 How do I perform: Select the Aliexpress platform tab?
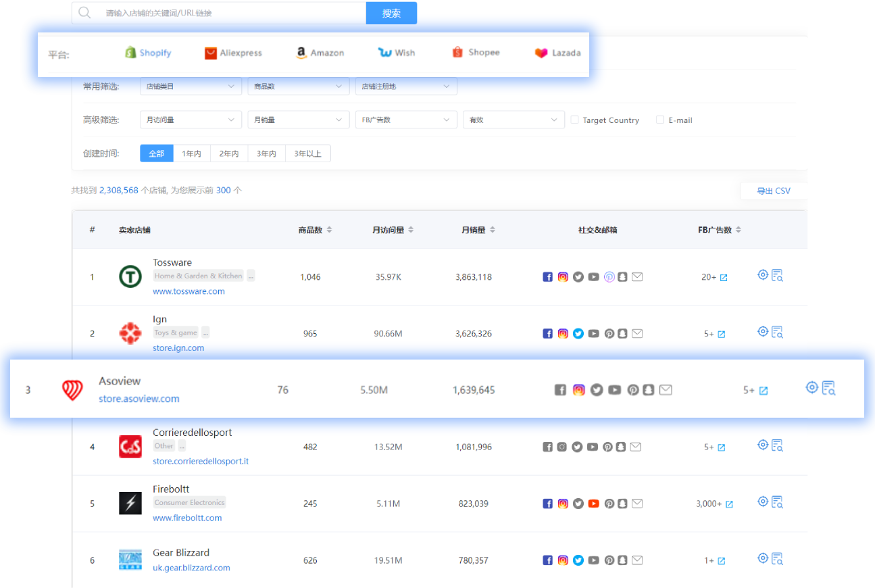tap(233, 53)
